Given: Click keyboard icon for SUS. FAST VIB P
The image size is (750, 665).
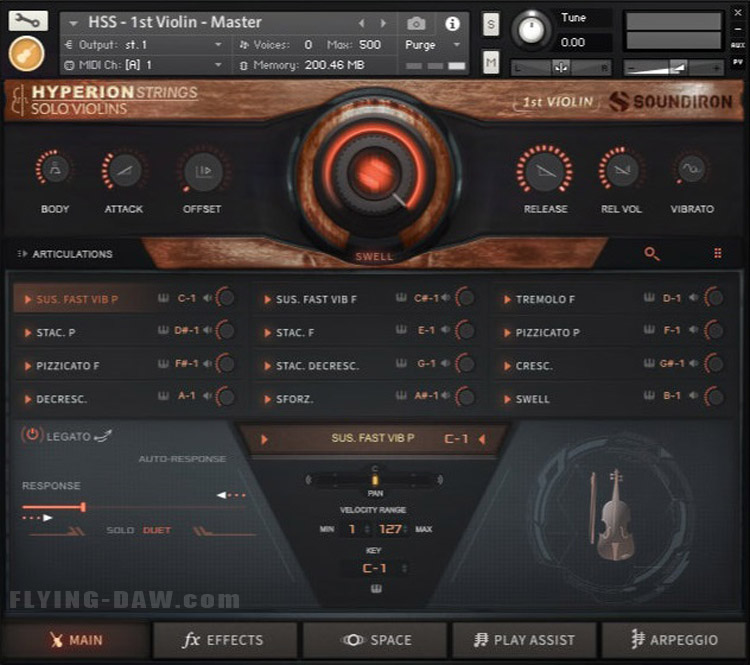Looking at the screenshot, I should [x=163, y=298].
